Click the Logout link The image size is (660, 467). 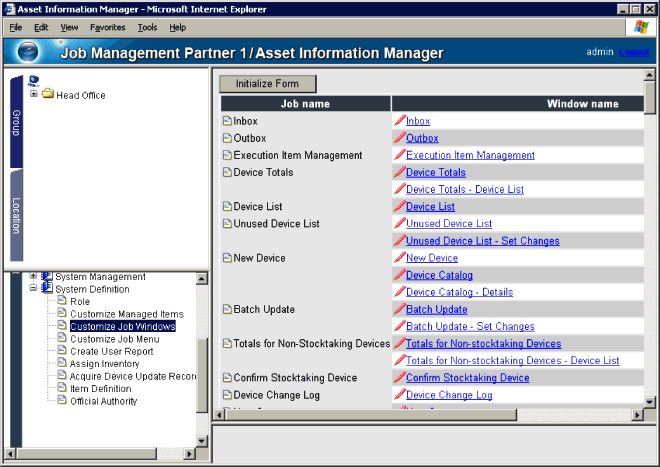tap(634, 52)
